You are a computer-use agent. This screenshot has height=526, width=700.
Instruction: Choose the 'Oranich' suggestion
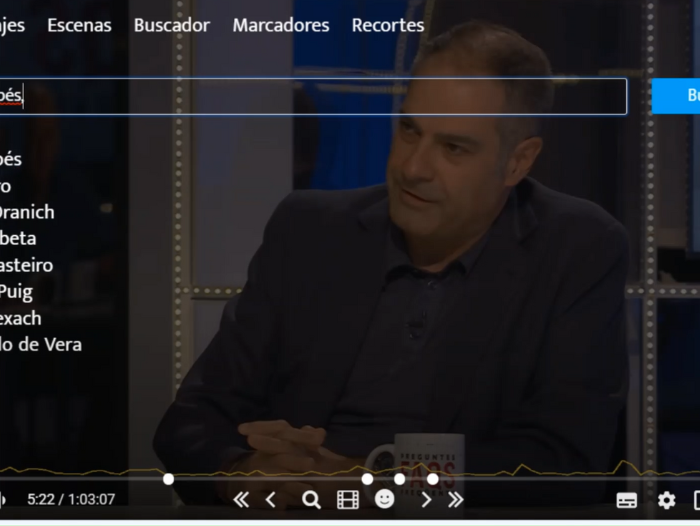coord(26,212)
